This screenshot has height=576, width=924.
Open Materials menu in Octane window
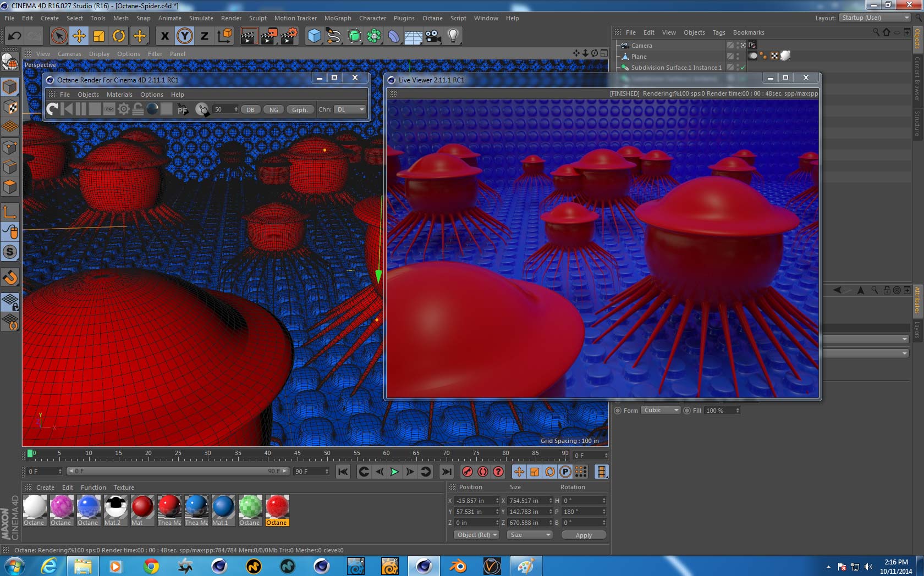119,95
